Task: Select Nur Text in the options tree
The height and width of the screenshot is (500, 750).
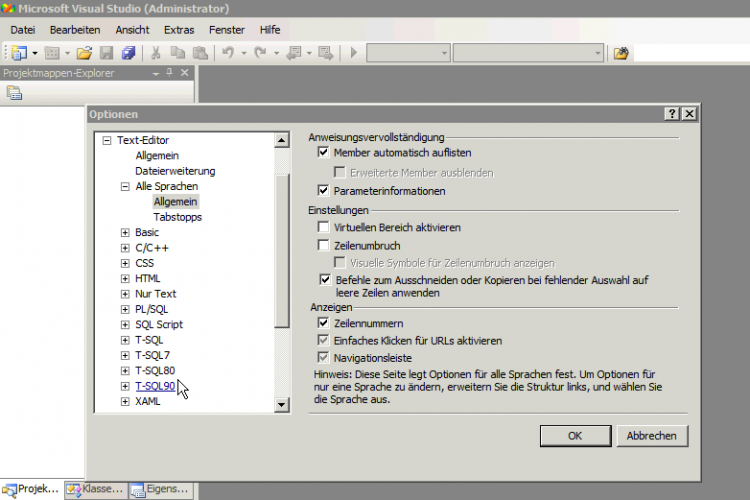Action: point(155,294)
